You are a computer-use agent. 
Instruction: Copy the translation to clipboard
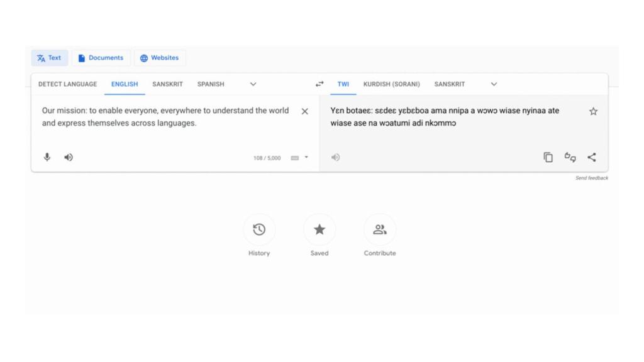pyautogui.click(x=548, y=157)
